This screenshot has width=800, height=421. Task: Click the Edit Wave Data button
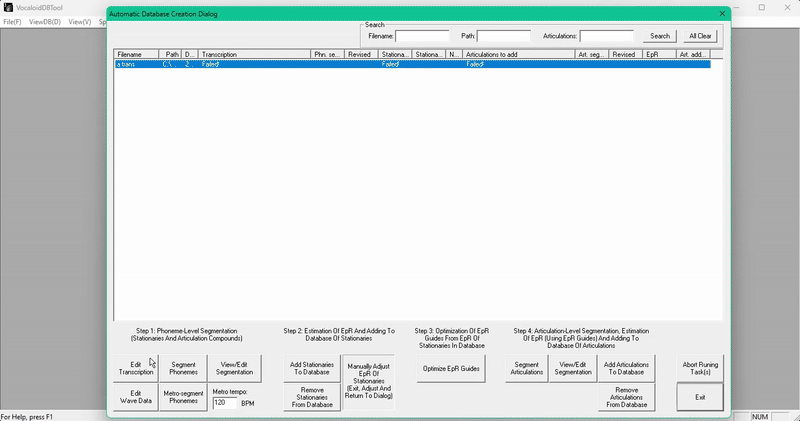pos(136,397)
